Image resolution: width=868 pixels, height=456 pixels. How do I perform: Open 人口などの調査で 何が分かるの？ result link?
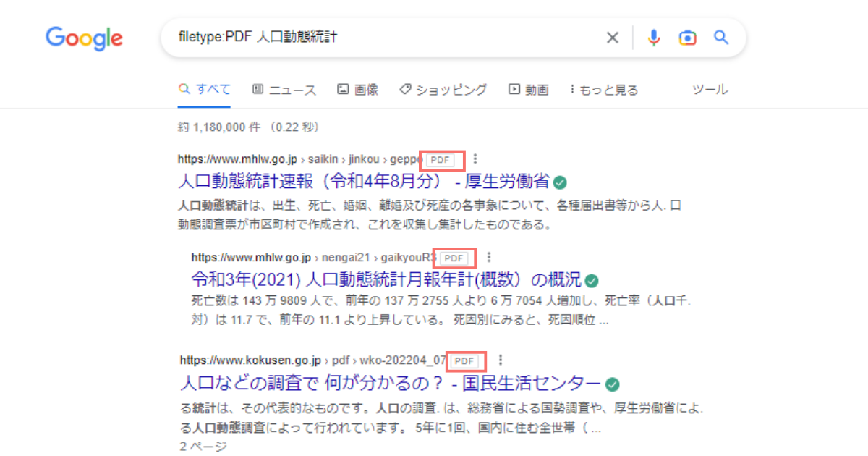(x=390, y=383)
